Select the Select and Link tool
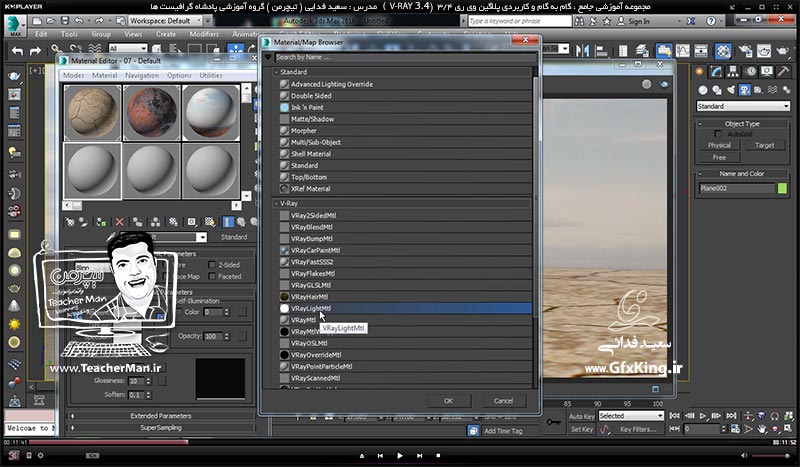The width and height of the screenshot is (800, 467). tap(57, 50)
